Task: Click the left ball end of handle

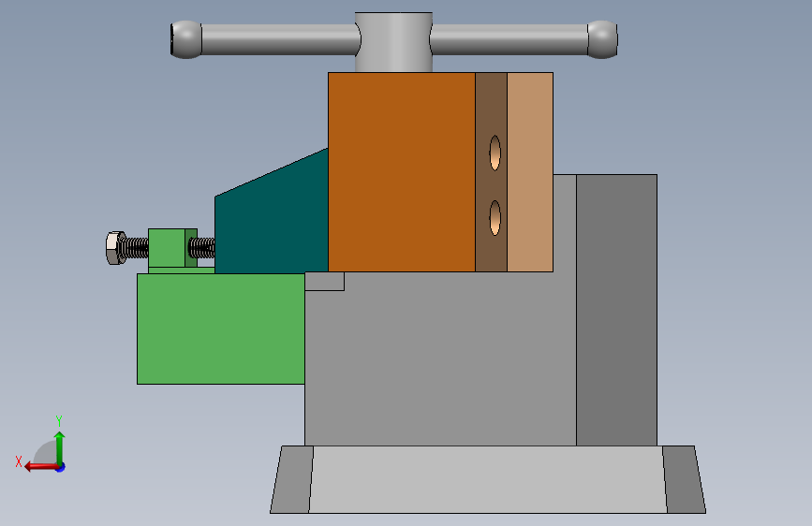Action: pyautogui.click(x=185, y=39)
